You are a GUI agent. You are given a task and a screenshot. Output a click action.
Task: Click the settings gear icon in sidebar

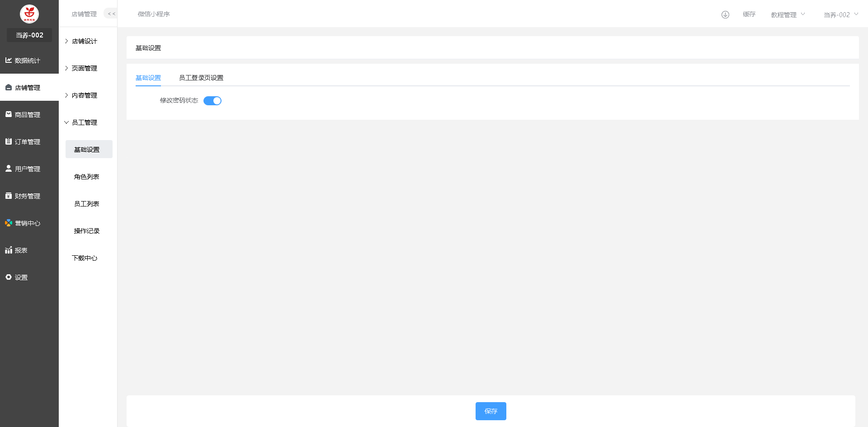click(x=9, y=277)
